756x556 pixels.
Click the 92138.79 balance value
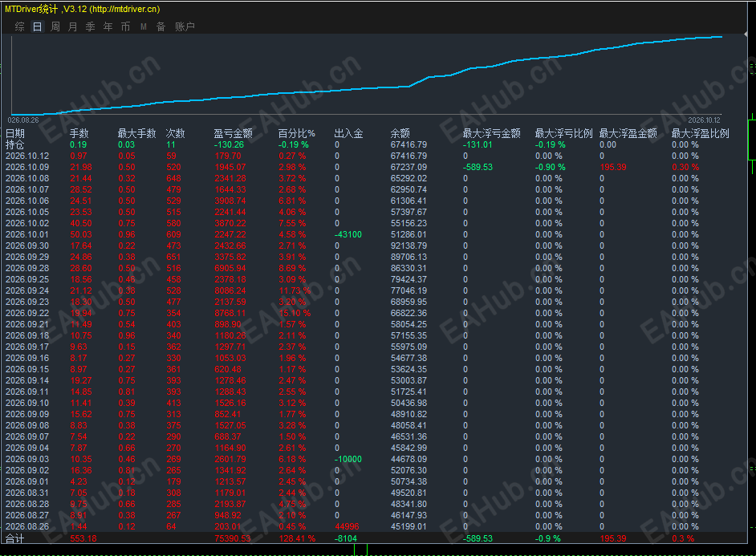pos(408,246)
